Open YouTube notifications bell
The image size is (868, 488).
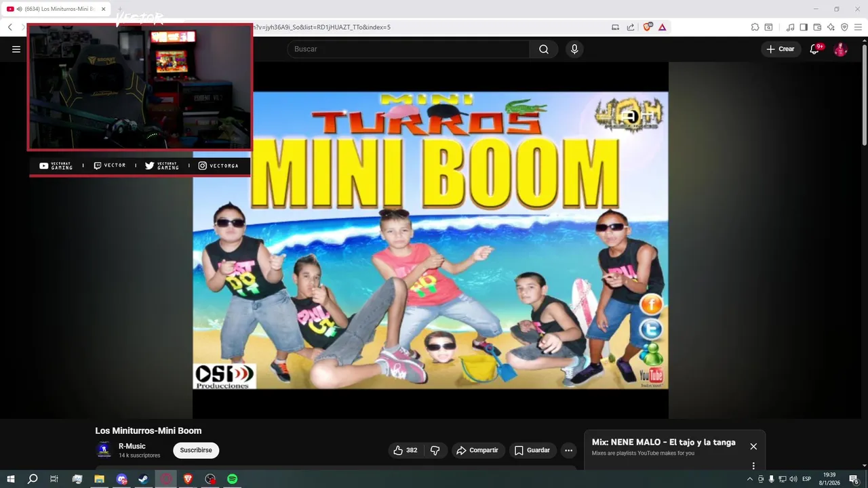816,49
